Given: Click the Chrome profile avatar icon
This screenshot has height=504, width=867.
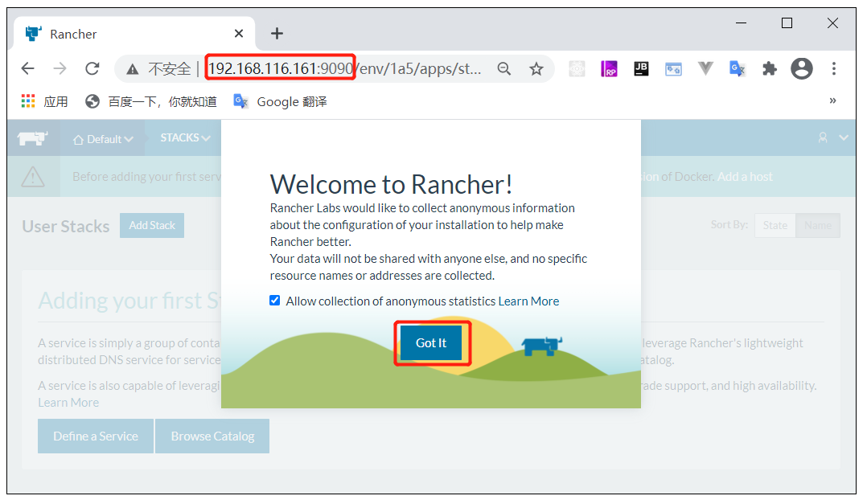Looking at the screenshot, I should point(802,69).
